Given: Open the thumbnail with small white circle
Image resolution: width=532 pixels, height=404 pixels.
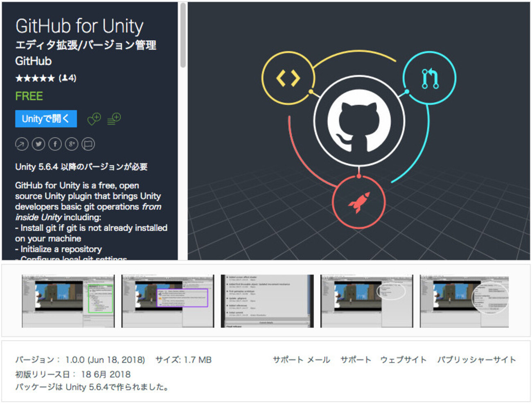Looking at the screenshot, I should [x=367, y=301].
